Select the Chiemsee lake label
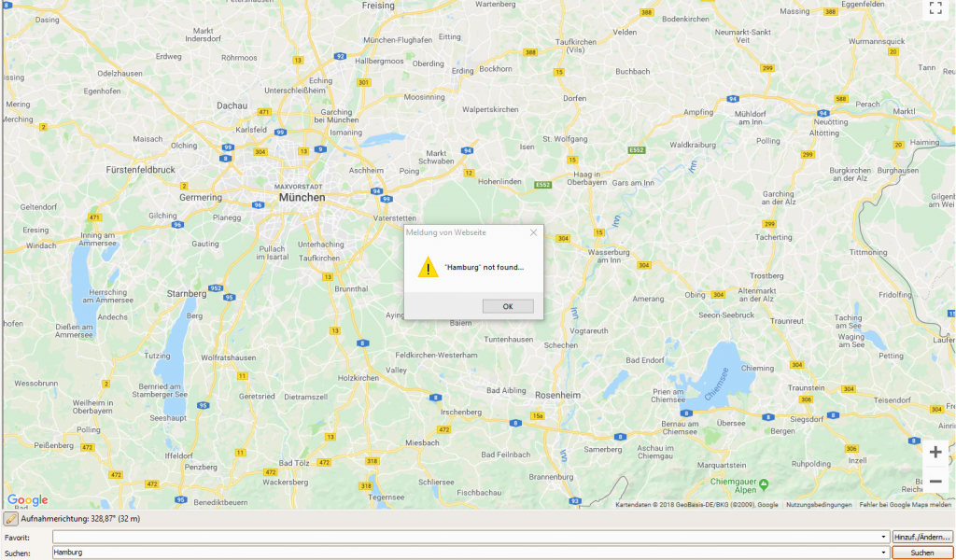Screen dimensions: 956x560 pyautogui.click(x=716, y=384)
